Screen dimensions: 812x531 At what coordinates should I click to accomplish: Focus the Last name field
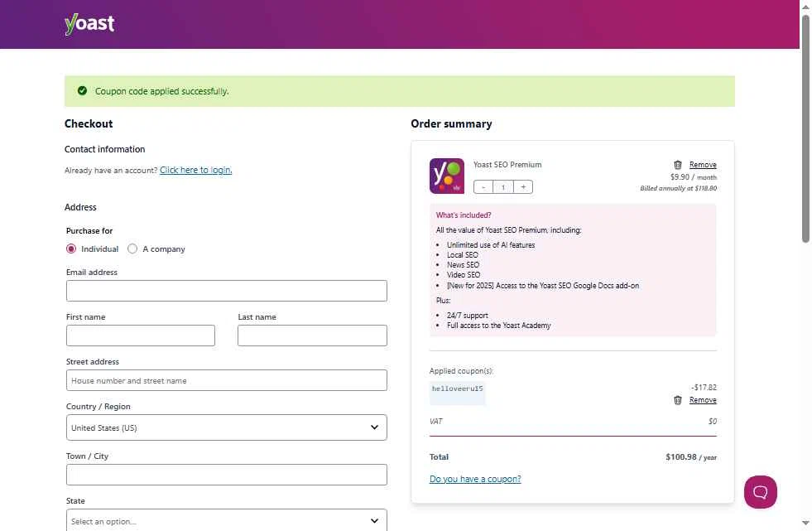click(x=312, y=335)
